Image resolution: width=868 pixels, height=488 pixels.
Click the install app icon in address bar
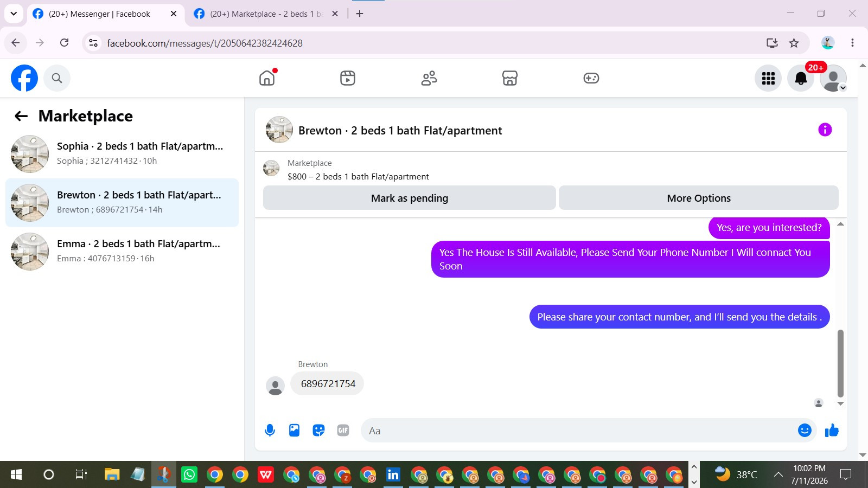click(x=772, y=43)
